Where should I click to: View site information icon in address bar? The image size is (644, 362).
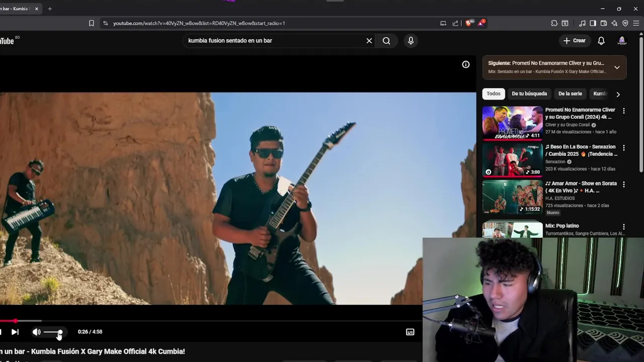tap(105, 23)
